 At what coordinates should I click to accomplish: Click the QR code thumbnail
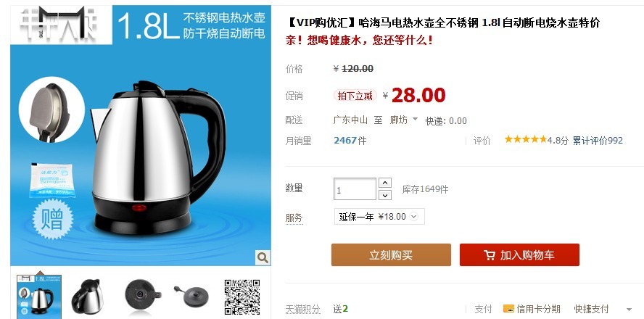tap(242, 297)
